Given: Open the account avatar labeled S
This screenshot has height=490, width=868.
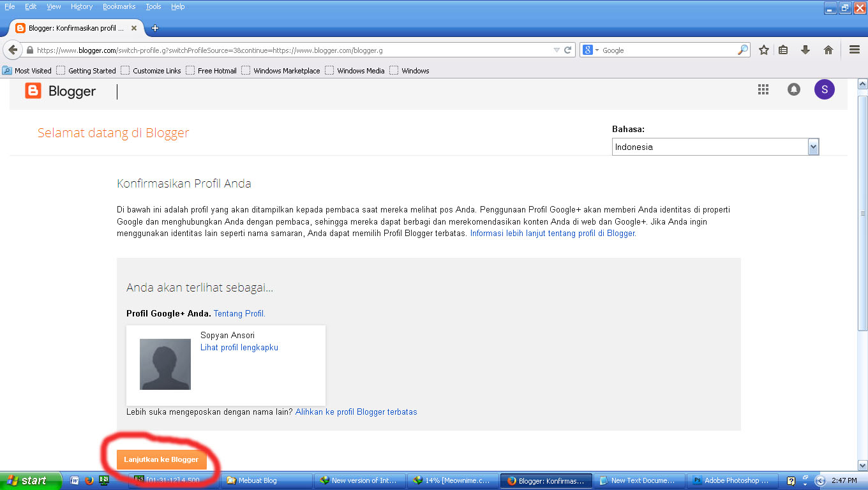Looking at the screenshot, I should (x=825, y=90).
